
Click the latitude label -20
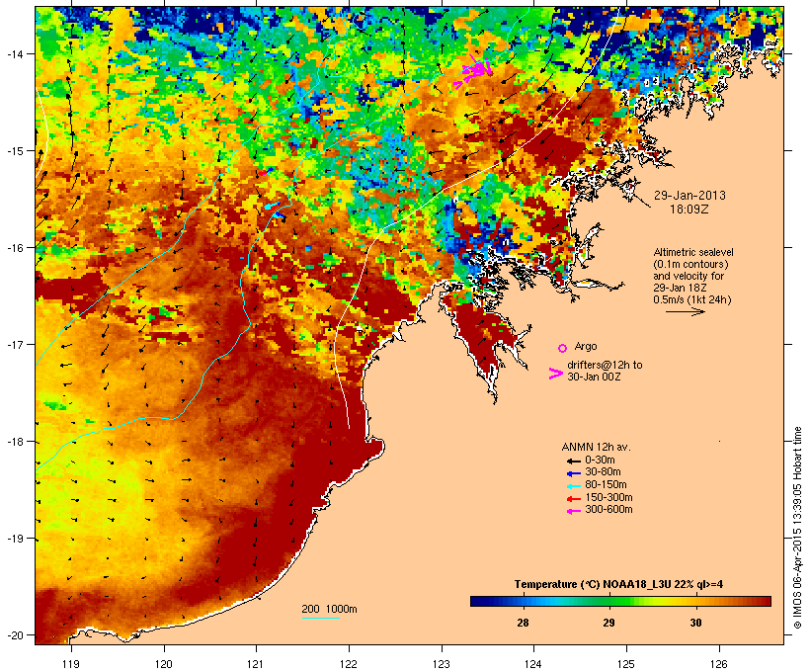click(14, 634)
